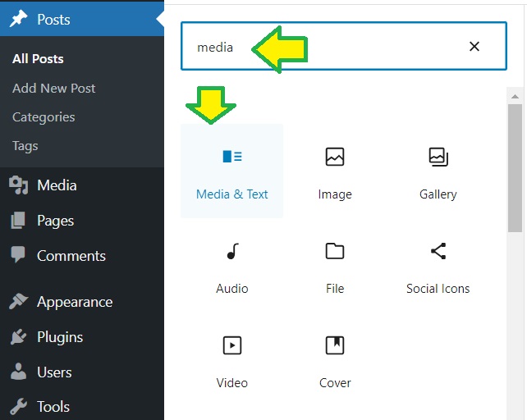
Task: Click the Appearance paintbrush icon
Action: (x=19, y=301)
